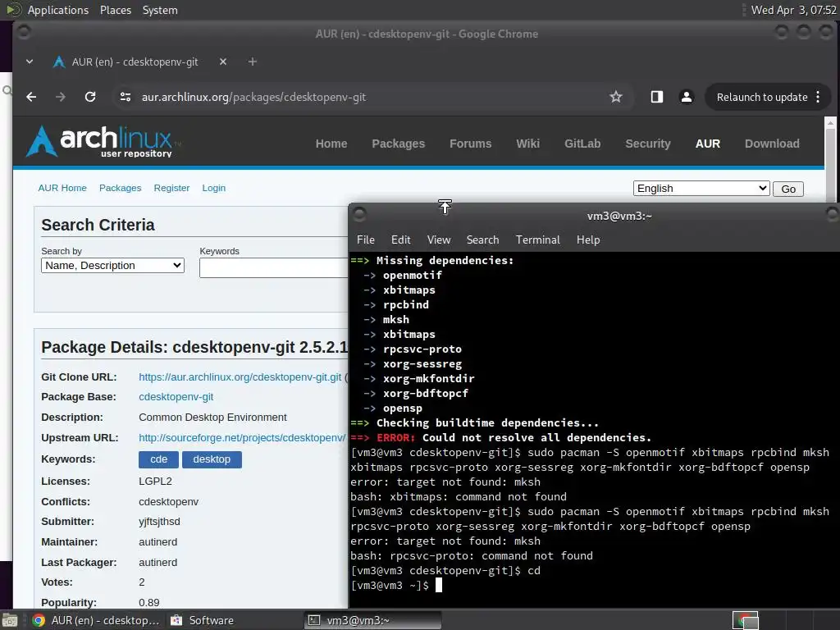The height and width of the screenshot is (630, 840).
Task: Click Packages link below the header
Action: (x=120, y=188)
